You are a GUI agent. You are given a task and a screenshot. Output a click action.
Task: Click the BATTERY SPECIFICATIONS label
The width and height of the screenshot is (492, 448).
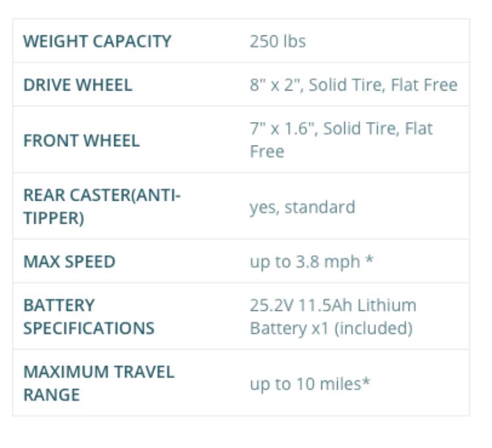click(89, 317)
